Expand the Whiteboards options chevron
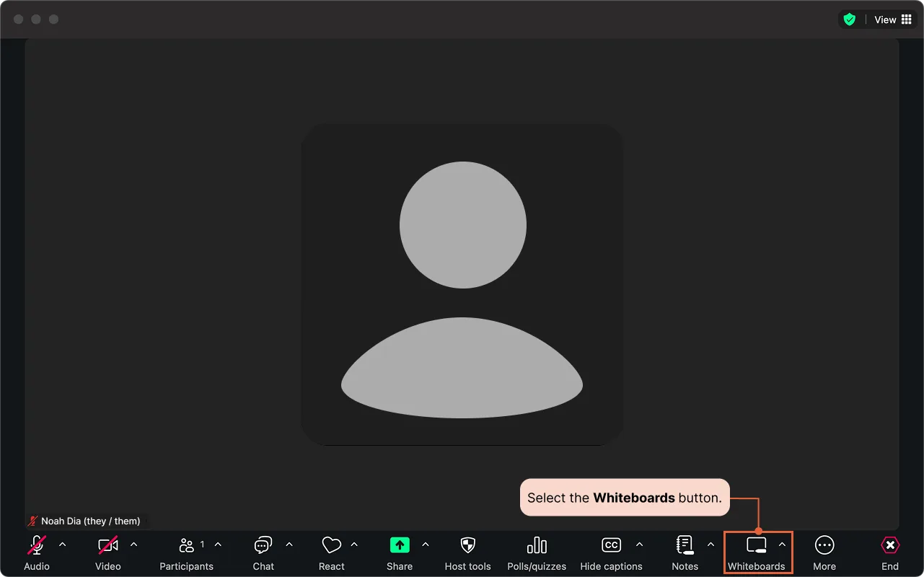The width and height of the screenshot is (924, 577). pyautogui.click(x=782, y=545)
